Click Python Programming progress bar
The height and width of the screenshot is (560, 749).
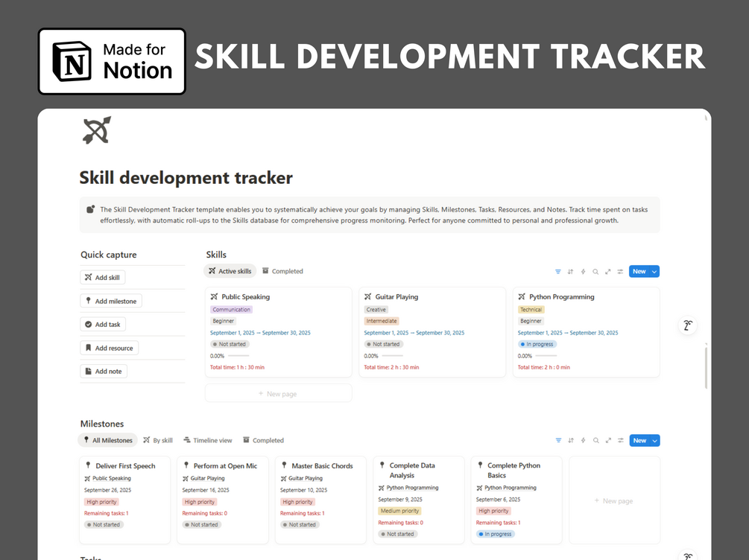[x=546, y=356]
